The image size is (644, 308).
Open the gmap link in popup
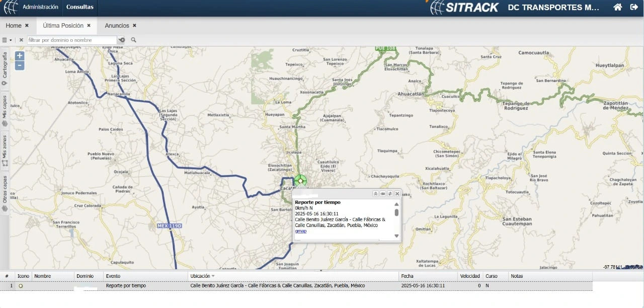tap(300, 231)
